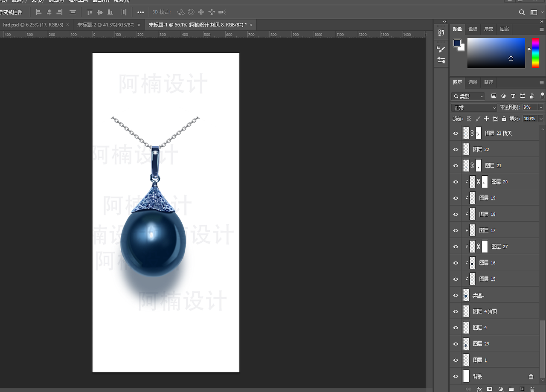Hide the 图层 29 layer
Viewport: 546px width, 392px height.
tap(456, 344)
